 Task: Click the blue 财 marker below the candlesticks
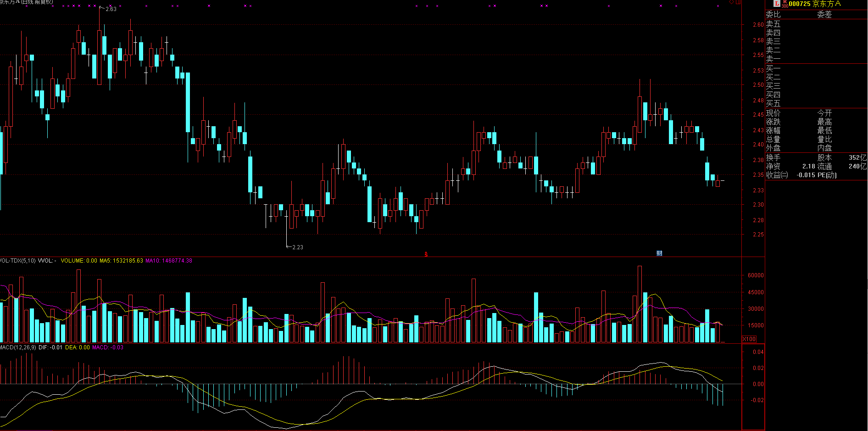[x=659, y=253]
